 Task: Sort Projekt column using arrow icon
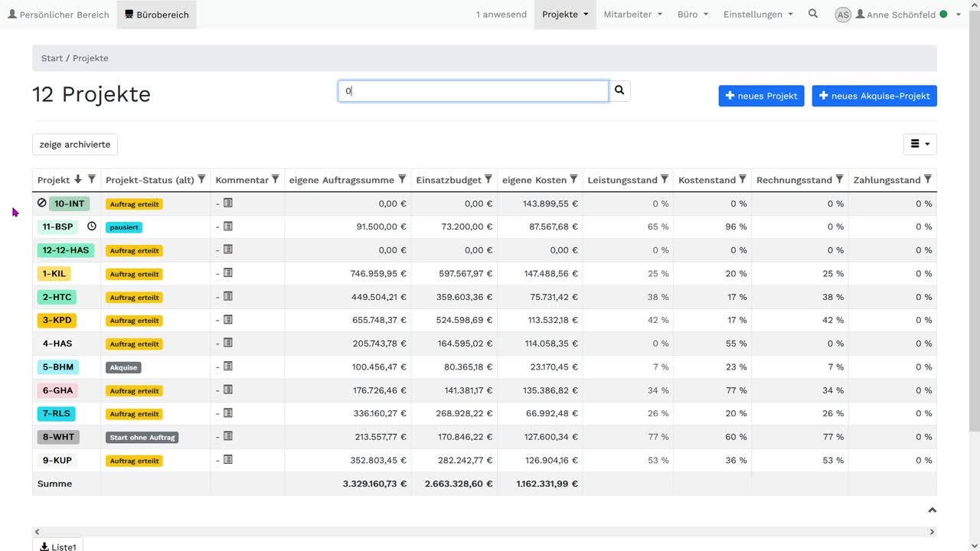[77, 179]
